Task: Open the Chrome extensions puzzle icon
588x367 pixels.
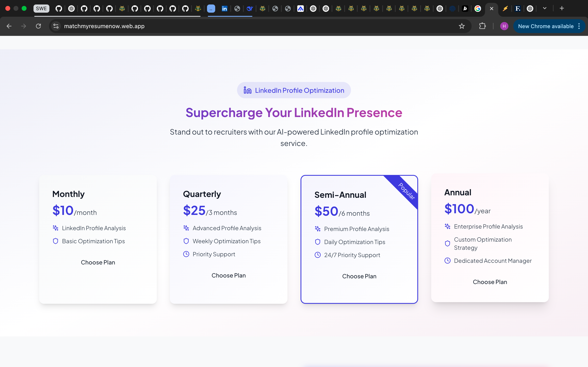Action: click(482, 26)
